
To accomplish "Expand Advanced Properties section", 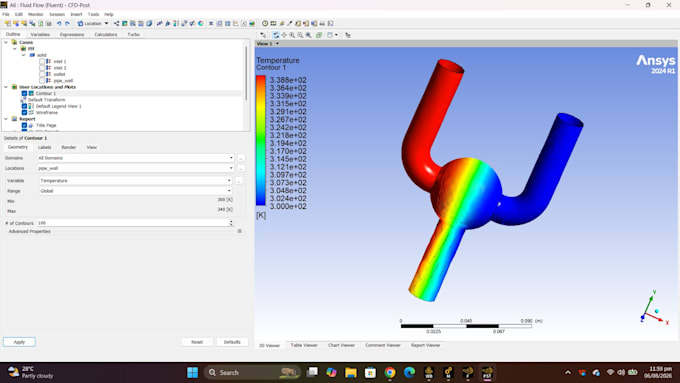I will pyautogui.click(x=239, y=231).
